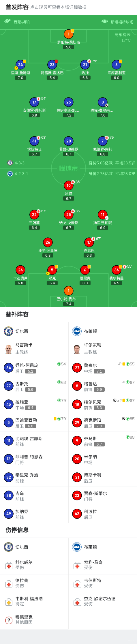
Task: Select player 24 里斯-詹姆斯 on pitch
Action: tap(20, 65)
